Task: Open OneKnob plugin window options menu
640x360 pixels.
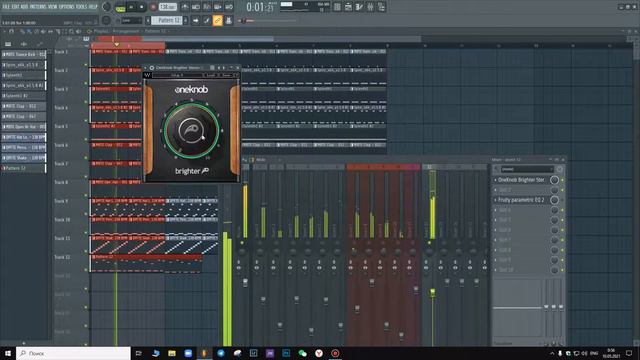Action: pos(146,68)
